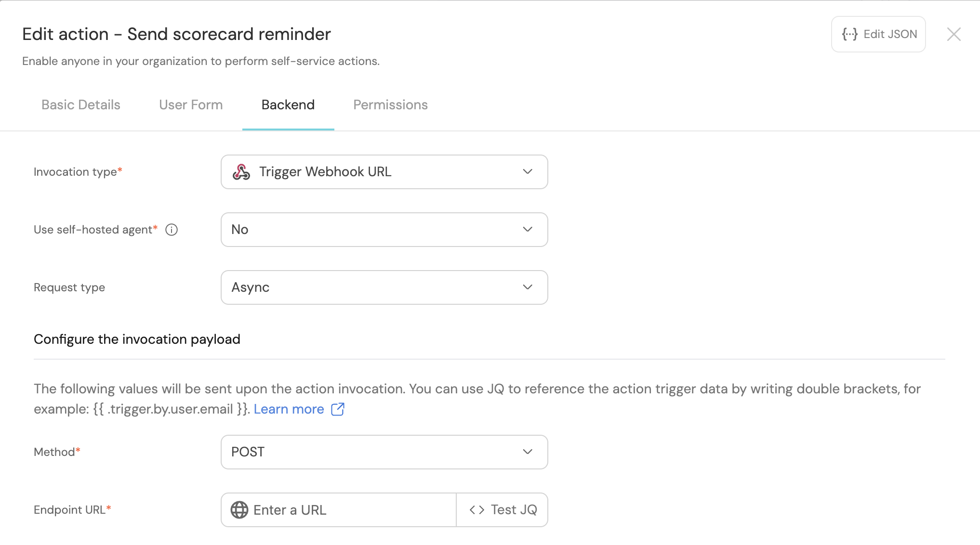The width and height of the screenshot is (980, 545).
Task: Click the external link icon after Learn more
Action: tap(338, 409)
